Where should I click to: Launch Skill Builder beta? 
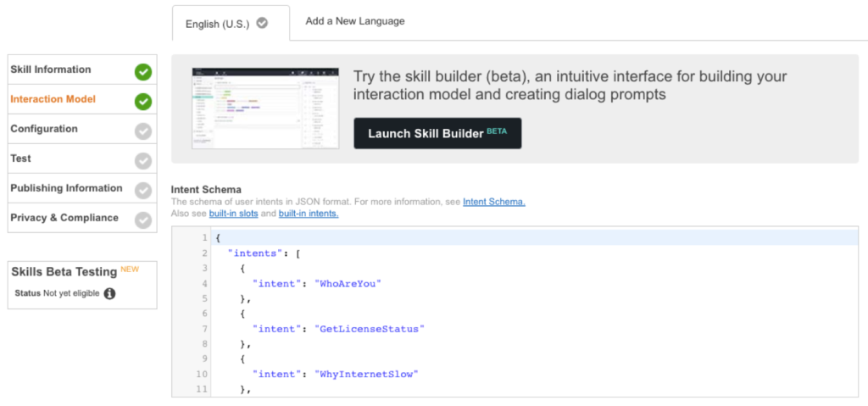click(437, 134)
